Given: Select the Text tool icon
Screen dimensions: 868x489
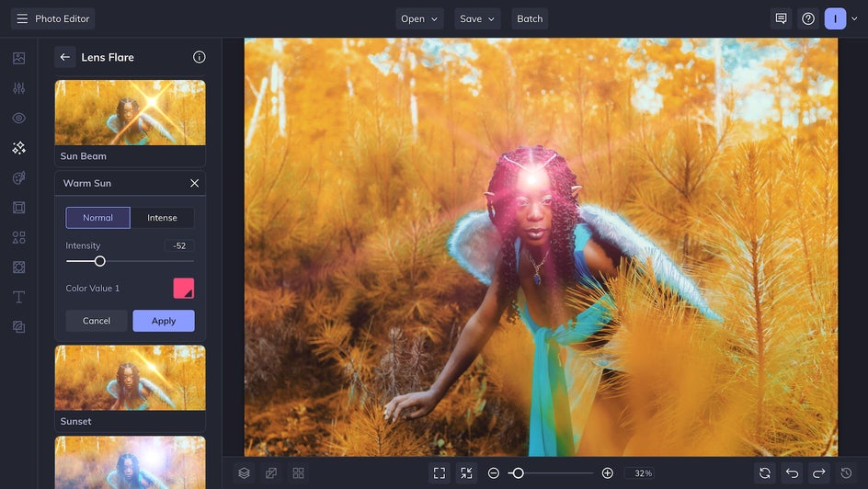Looking at the screenshot, I should coord(18,297).
